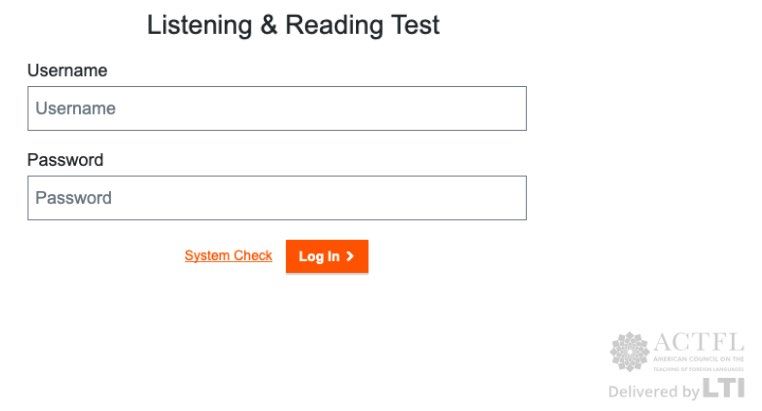
Task: Click the grey "Password" placeholder text
Action: click(x=73, y=198)
